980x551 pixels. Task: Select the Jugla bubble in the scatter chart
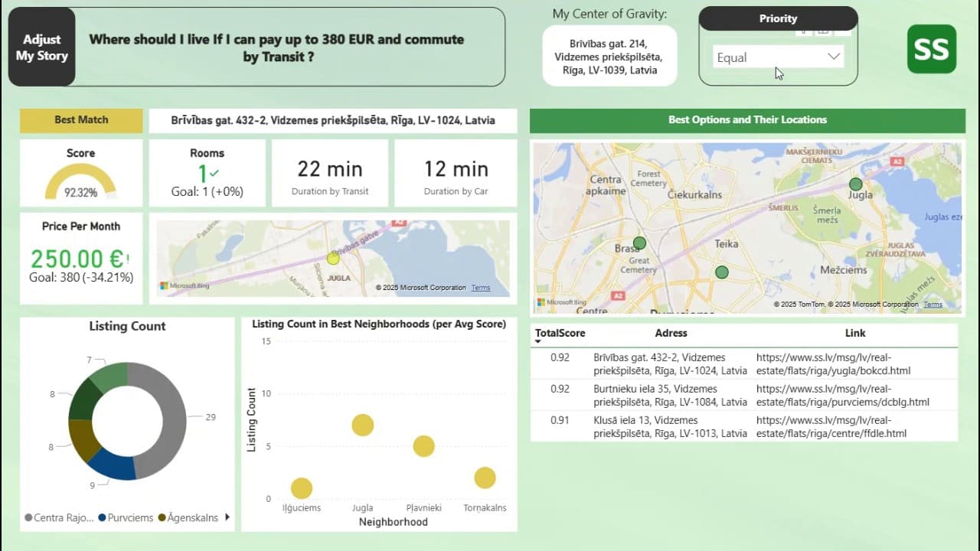(x=362, y=425)
